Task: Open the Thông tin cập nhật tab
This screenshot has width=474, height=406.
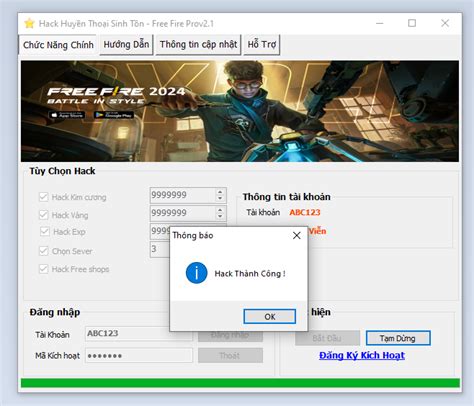Action: (x=198, y=44)
